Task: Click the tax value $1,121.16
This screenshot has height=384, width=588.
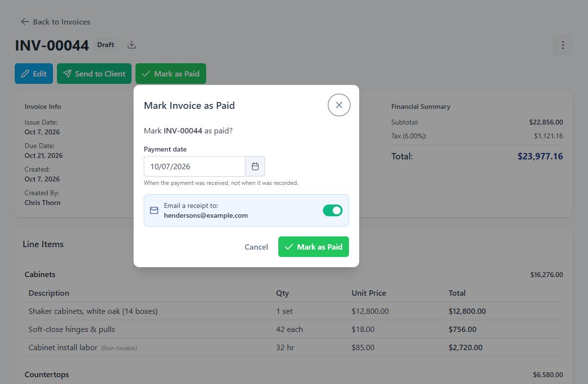Action: coord(548,136)
